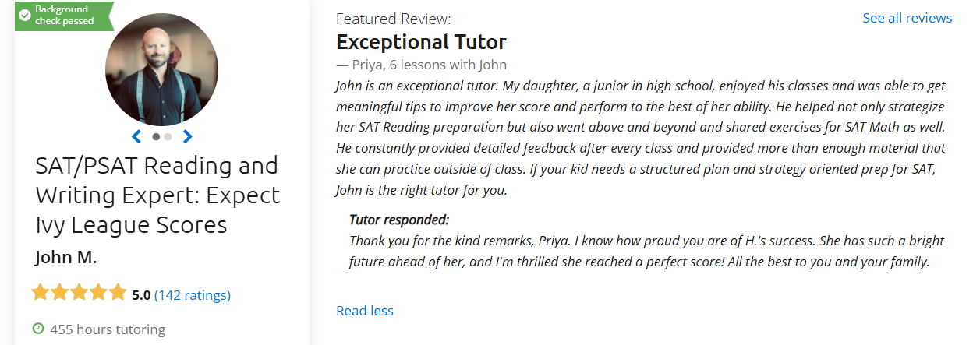Collapse the review with Read less
Viewport: 980px width, 345px height.
[365, 311]
